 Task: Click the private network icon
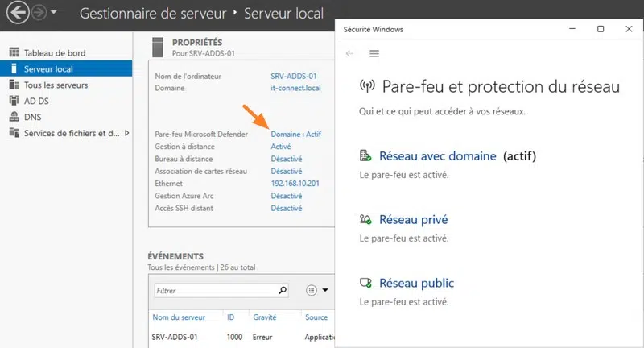[365, 219]
